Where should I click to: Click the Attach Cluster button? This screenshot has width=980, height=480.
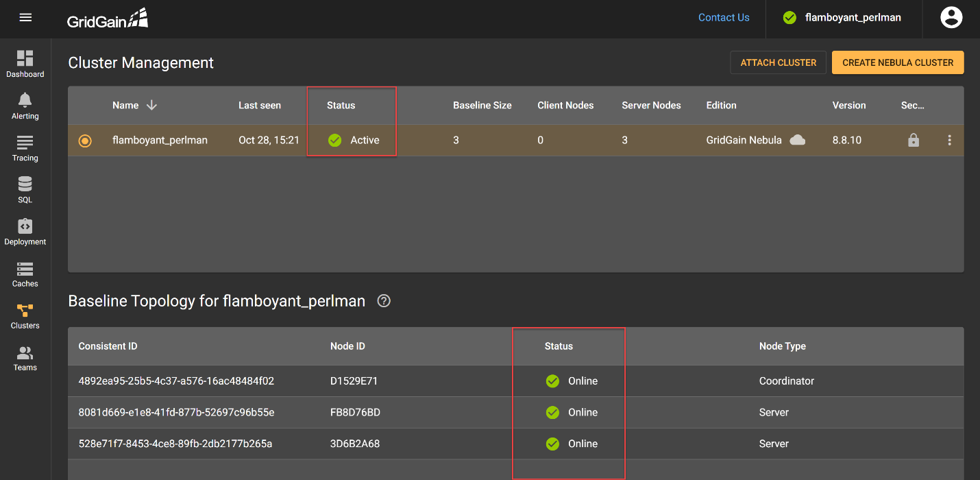778,62
